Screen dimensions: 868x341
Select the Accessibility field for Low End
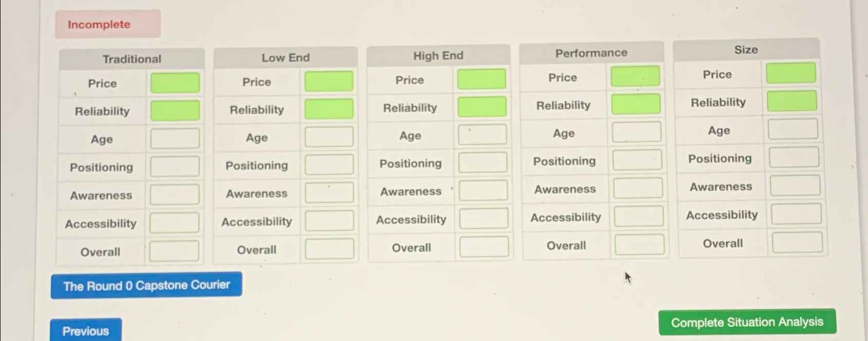(x=329, y=220)
